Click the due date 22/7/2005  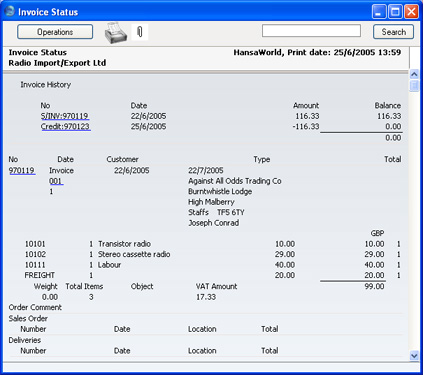tap(206, 171)
